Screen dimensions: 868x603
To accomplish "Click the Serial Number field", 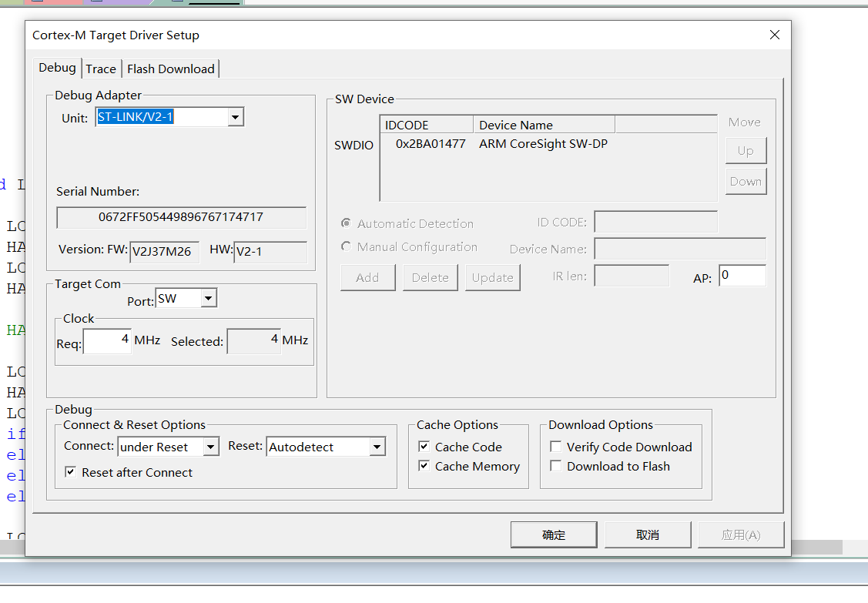I will (182, 218).
